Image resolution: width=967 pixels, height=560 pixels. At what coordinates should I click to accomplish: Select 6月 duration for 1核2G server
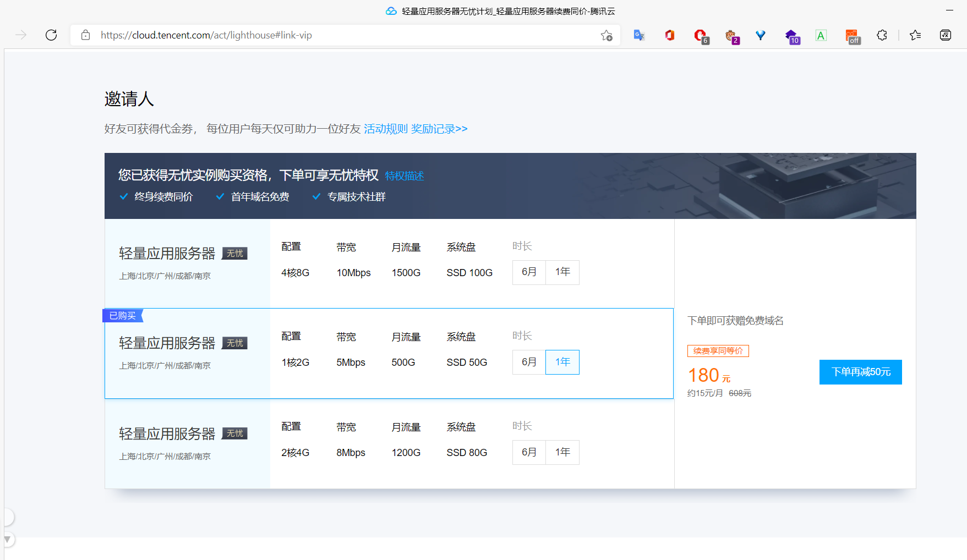tap(529, 362)
